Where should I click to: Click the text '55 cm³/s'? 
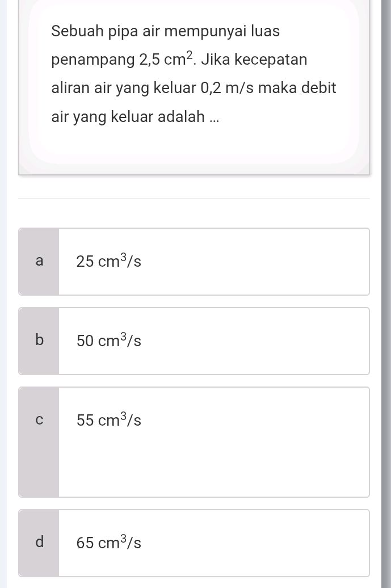coord(108,420)
